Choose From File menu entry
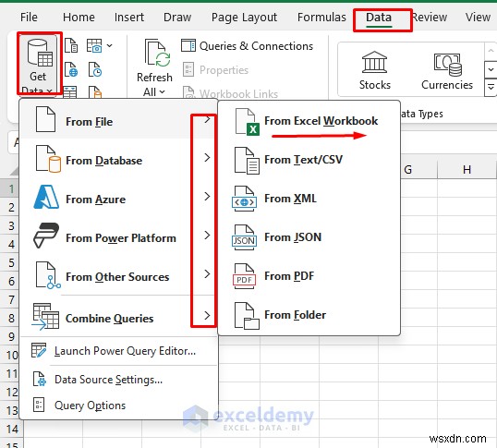 pos(119,120)
